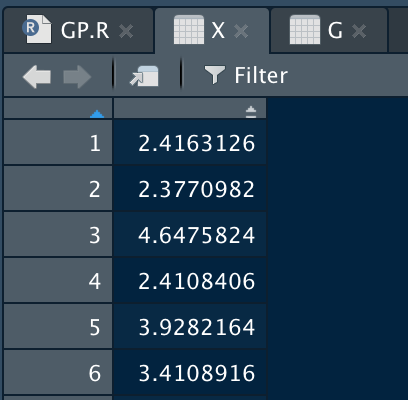Show data viewer in new window
The width and height of the screenshot is (408, 400).
(x=144, y=76)
